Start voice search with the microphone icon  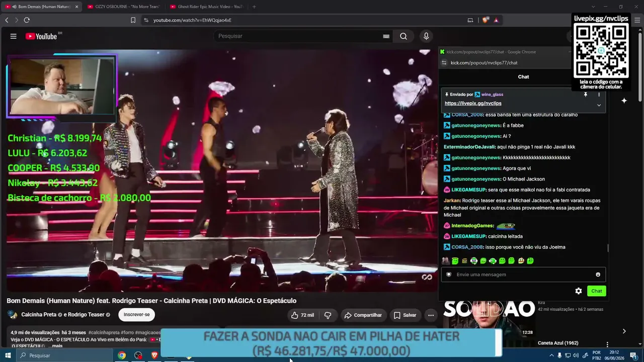pos(426,36)
